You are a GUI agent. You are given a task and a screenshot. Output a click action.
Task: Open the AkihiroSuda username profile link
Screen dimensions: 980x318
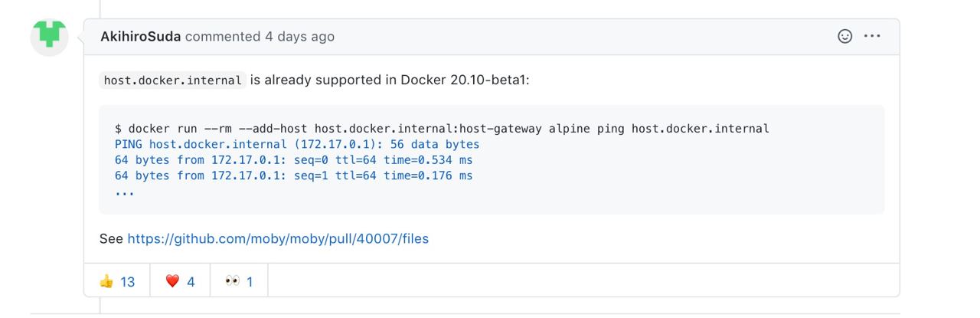[141, 36]
